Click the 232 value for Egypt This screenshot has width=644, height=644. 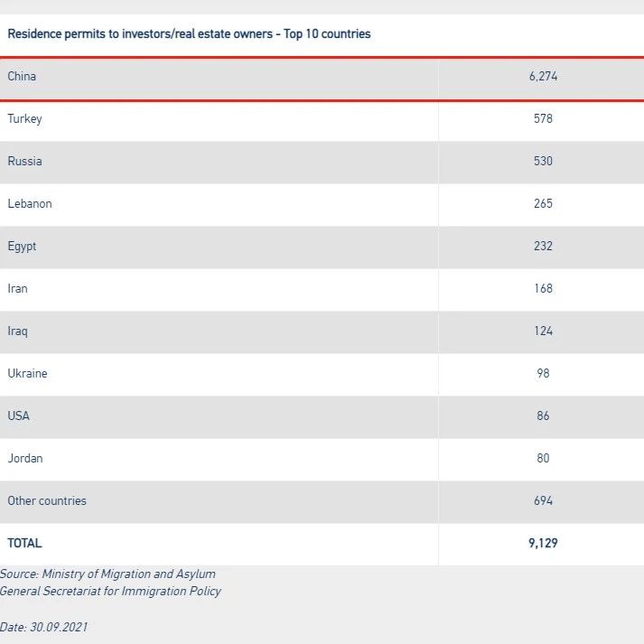(543, 246)
